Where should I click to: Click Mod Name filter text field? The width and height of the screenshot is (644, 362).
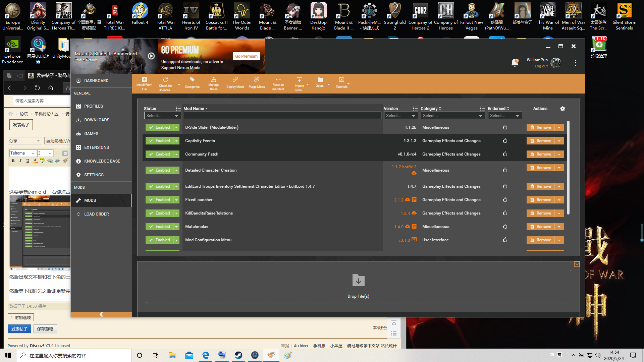coord(282,116)
